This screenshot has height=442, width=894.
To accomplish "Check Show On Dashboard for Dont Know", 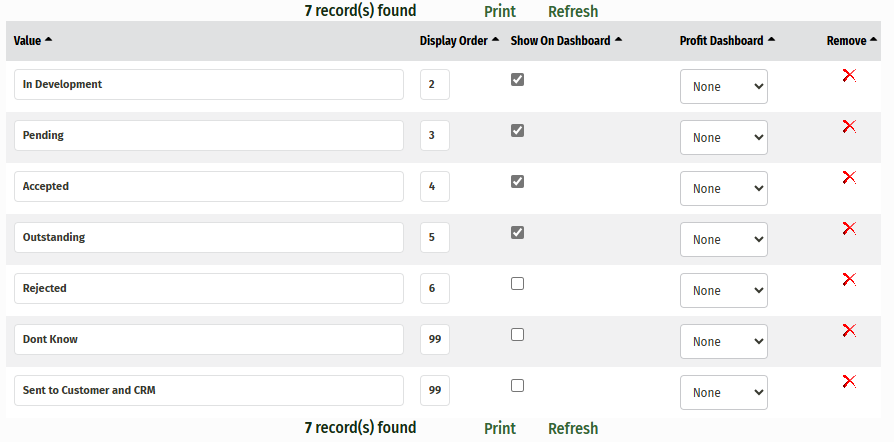I will click(x=517, y=335).
